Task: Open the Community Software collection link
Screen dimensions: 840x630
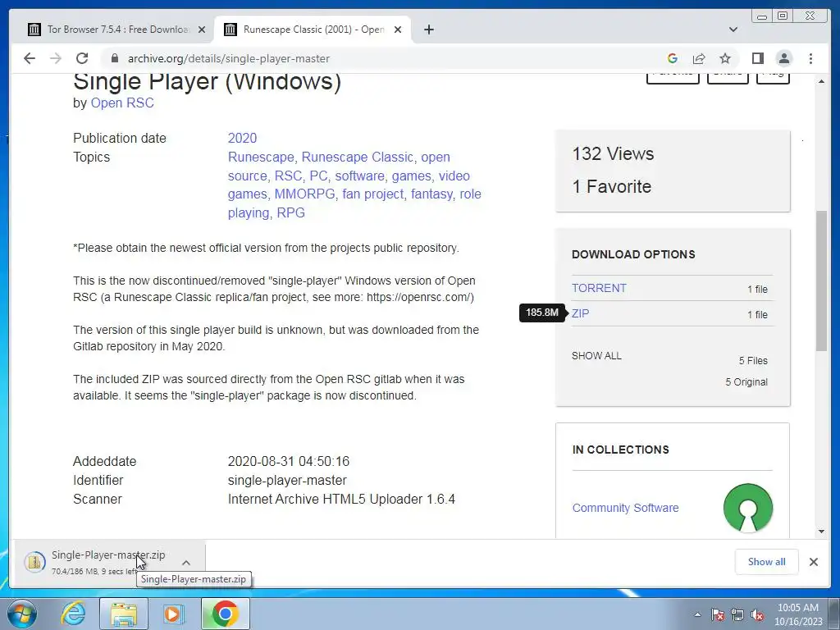Action: click(625, 508)
